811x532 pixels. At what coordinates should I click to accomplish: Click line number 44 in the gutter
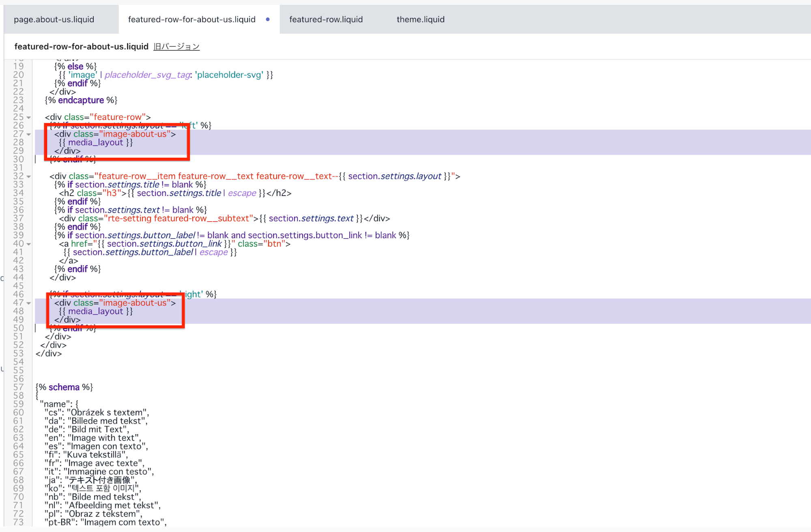coord(18,278)
